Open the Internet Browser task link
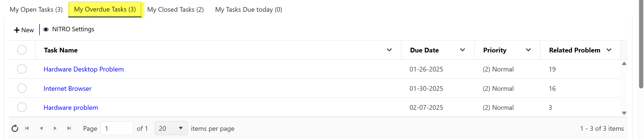644x139 pixels. [x=68, y=88]
